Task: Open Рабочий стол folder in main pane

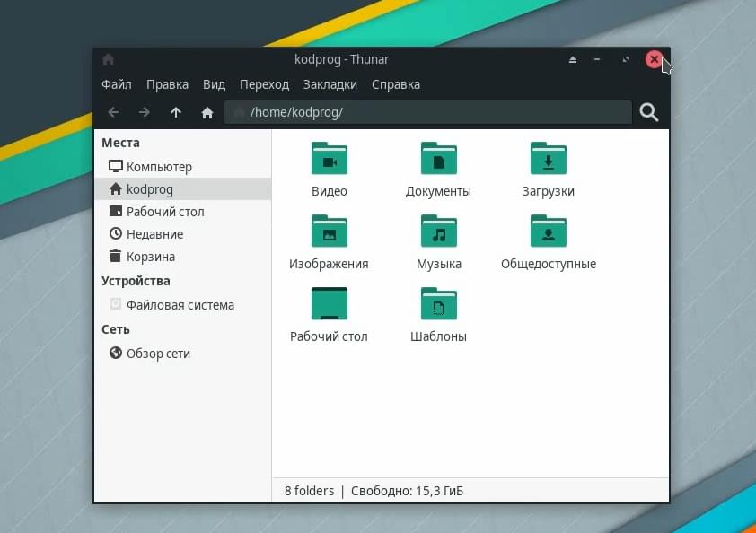Action: click(x=329, y=315)
